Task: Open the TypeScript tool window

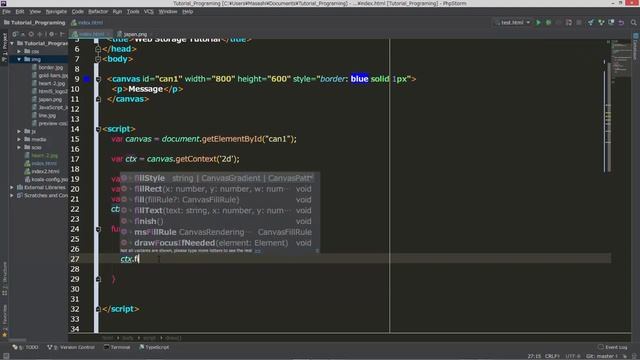Action: (x=154, y=347)
